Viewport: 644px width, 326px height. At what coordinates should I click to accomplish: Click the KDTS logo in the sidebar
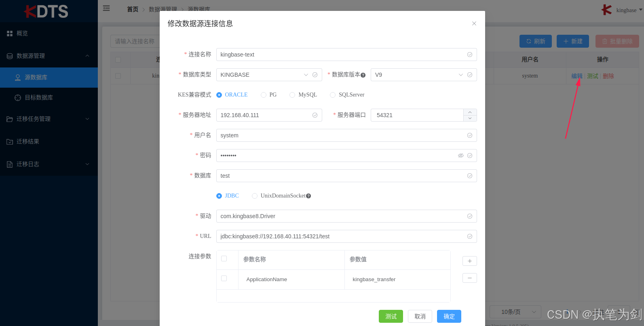pyautogui.click(x=46, y=11)
